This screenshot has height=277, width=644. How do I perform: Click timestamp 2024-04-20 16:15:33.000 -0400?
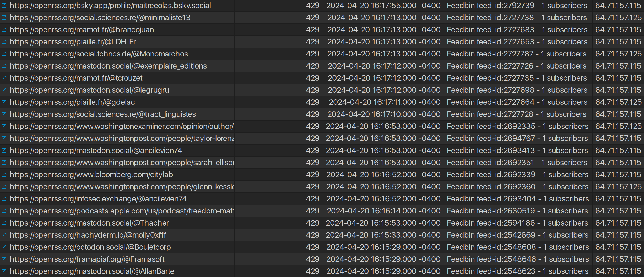383,235
